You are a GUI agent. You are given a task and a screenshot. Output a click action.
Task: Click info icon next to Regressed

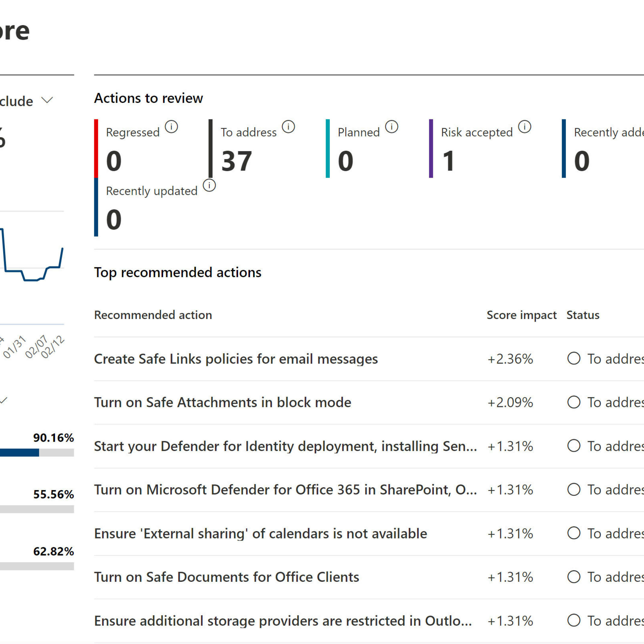(x=171, y=127)
